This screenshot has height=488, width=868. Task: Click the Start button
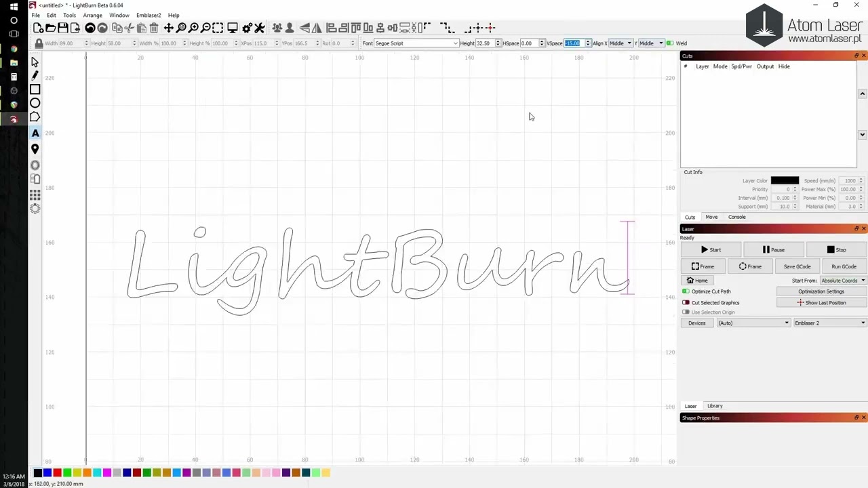(x=711, y=250)
